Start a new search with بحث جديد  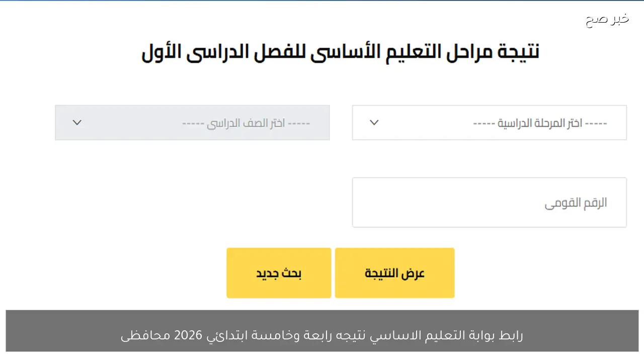click(279, 273)
